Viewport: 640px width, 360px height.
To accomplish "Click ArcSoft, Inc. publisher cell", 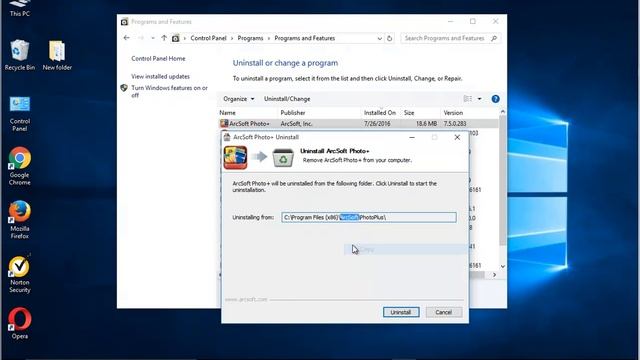I will (296, 123).
